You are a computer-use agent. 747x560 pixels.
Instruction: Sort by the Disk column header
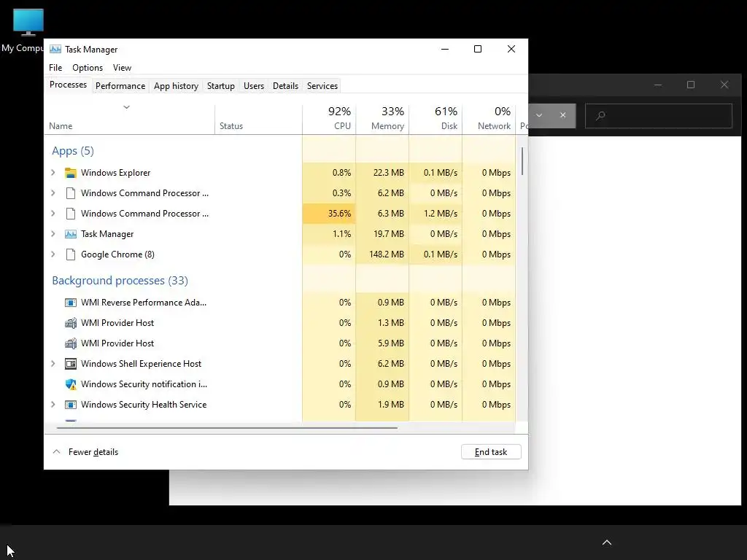coord(436,119)
